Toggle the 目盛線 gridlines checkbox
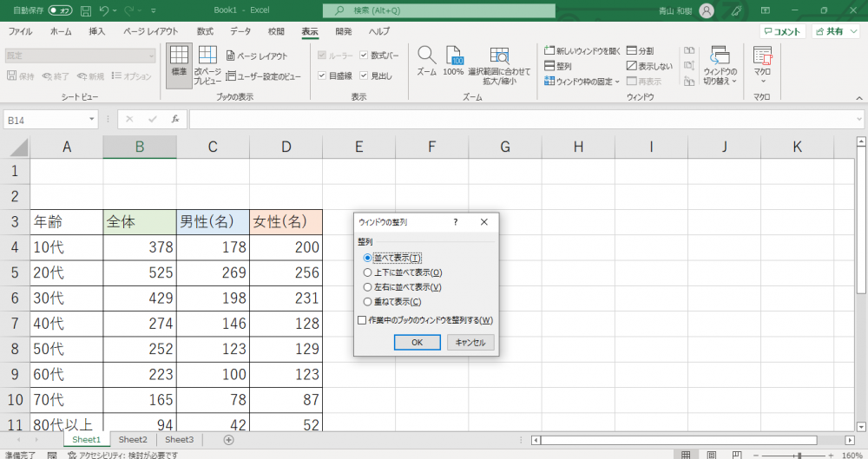Image resolution: width=868 pixels, height=459 pixels. pyautogui.click(x=322, y=75)
